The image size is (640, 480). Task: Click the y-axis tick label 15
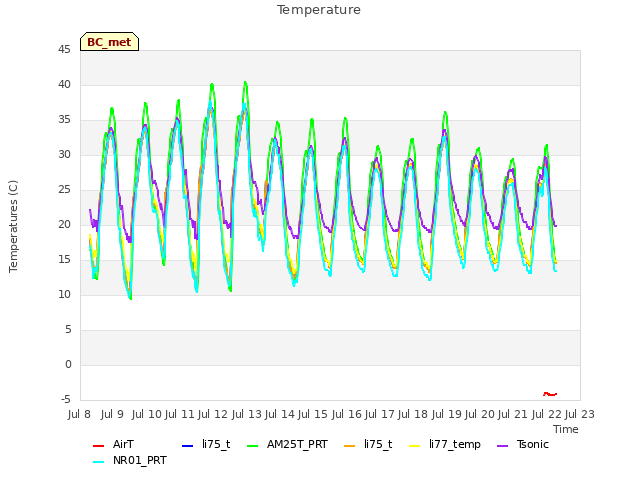coord(64,260)
